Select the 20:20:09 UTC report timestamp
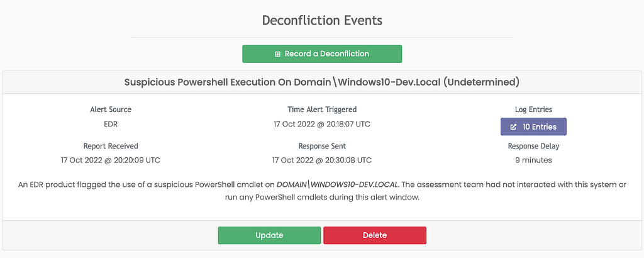Screen dimensions: 644x258 point(111,160)
